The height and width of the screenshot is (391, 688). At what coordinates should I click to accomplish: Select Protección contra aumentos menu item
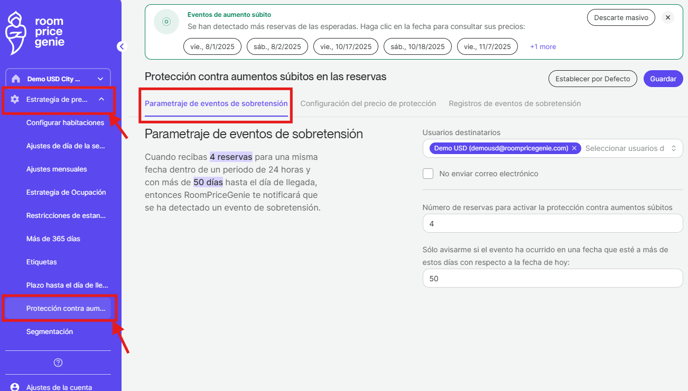(x=58, y=308)
